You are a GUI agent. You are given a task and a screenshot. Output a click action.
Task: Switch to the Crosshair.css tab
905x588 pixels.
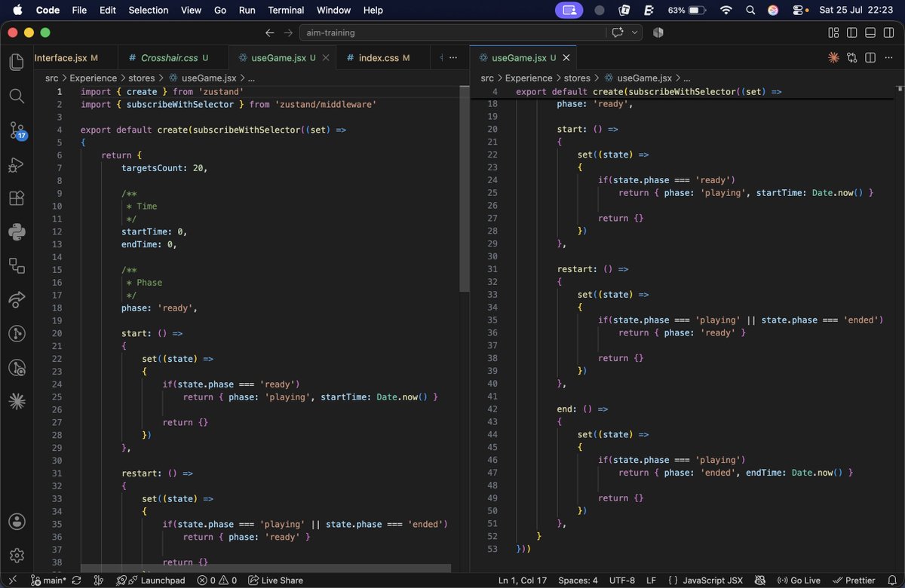[175, 57]
